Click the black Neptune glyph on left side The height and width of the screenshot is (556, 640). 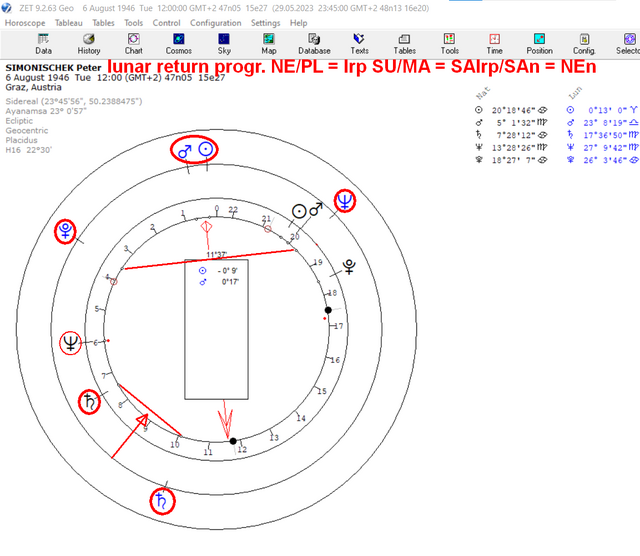tap(71, 343)
